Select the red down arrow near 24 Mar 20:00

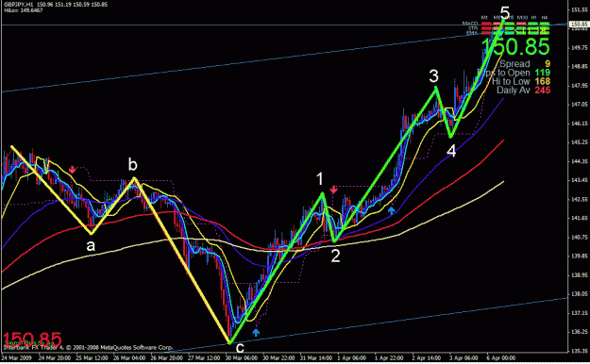[73, 170]
